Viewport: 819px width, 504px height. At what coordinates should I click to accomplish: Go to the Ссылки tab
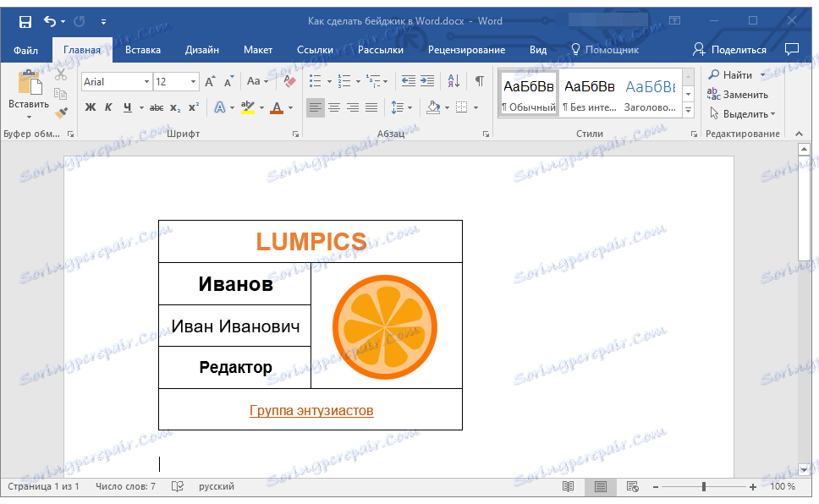(x=315, y=50)
